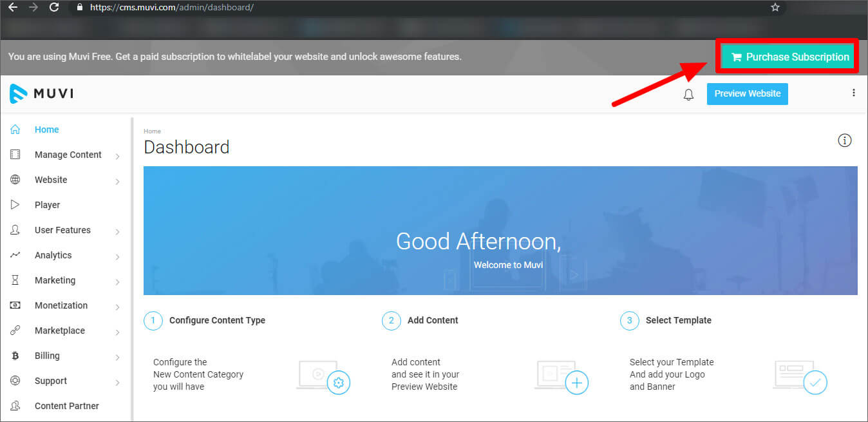Viewport: 868px width, 422px height.
Task: Click the Manage Content film icon
Action: (x=15, y=155)
